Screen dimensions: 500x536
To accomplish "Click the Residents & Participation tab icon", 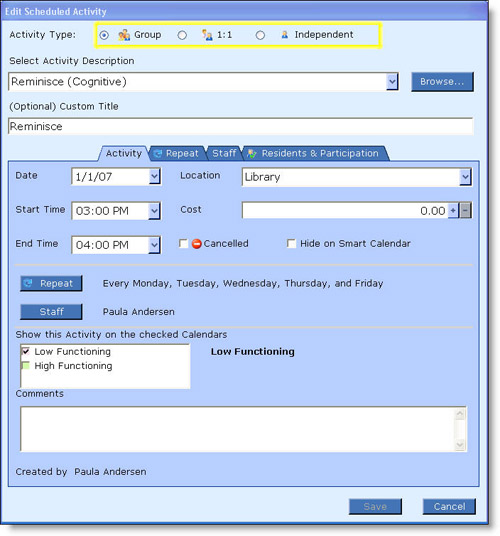I will (252, 153).
